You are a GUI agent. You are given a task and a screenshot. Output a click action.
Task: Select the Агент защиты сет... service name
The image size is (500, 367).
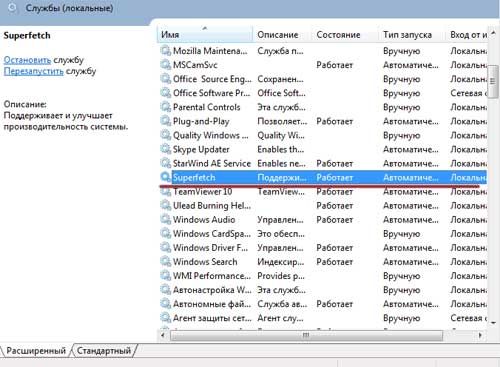pos(212,318)
